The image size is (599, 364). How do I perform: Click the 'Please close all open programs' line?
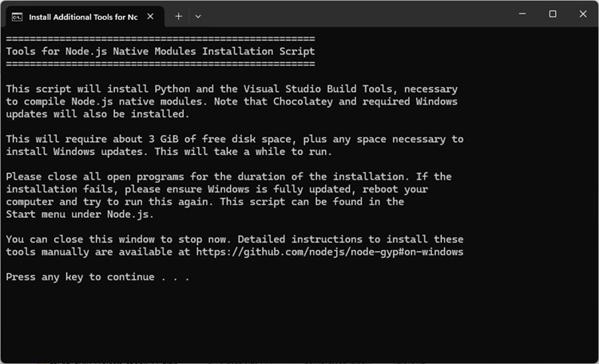click(x=228, y=176)
